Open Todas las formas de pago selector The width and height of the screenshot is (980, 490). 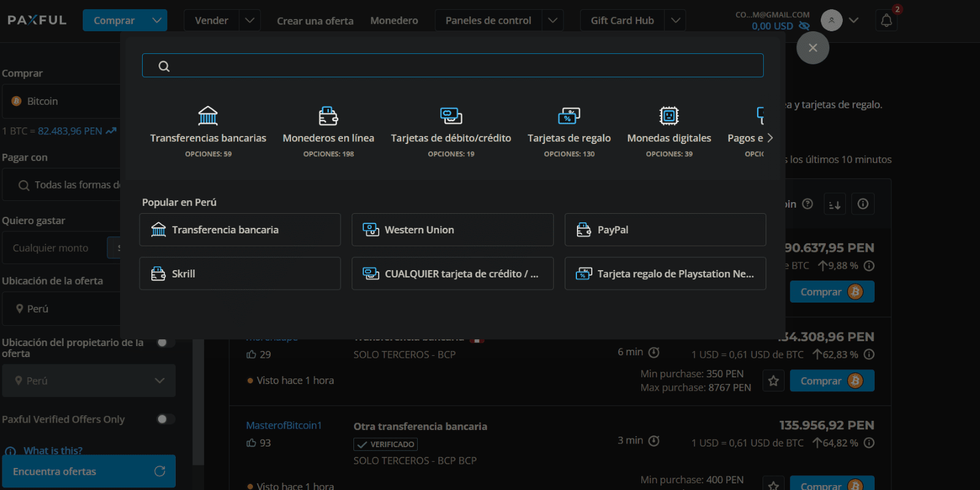tap(61, 184)
